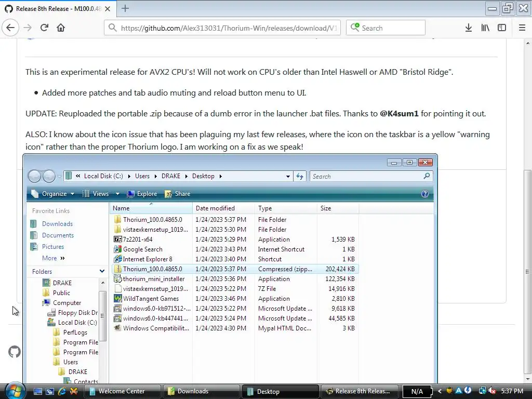Expand More favorite links
This screenshot has height=399, width=532.
[x=54, y=258]
